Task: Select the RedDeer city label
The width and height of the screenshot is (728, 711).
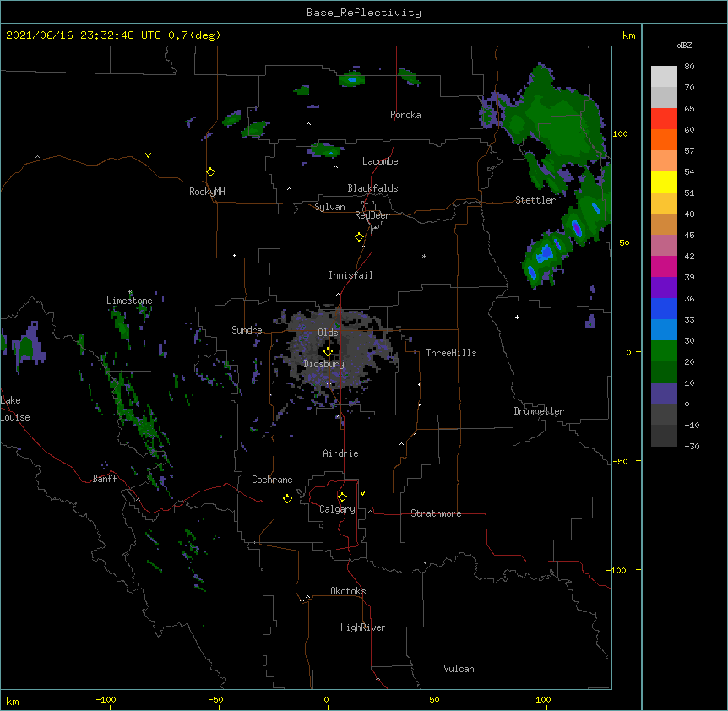Action: (x=372, y=215)
